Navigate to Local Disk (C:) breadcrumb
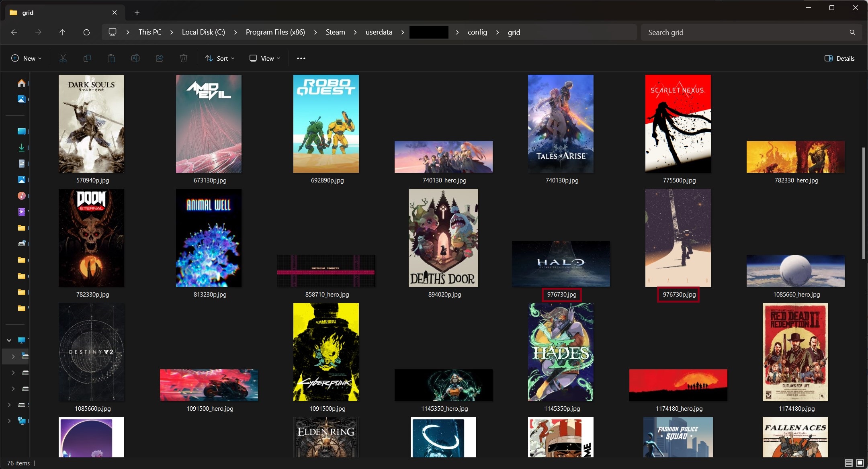 [x=203, y=32]
